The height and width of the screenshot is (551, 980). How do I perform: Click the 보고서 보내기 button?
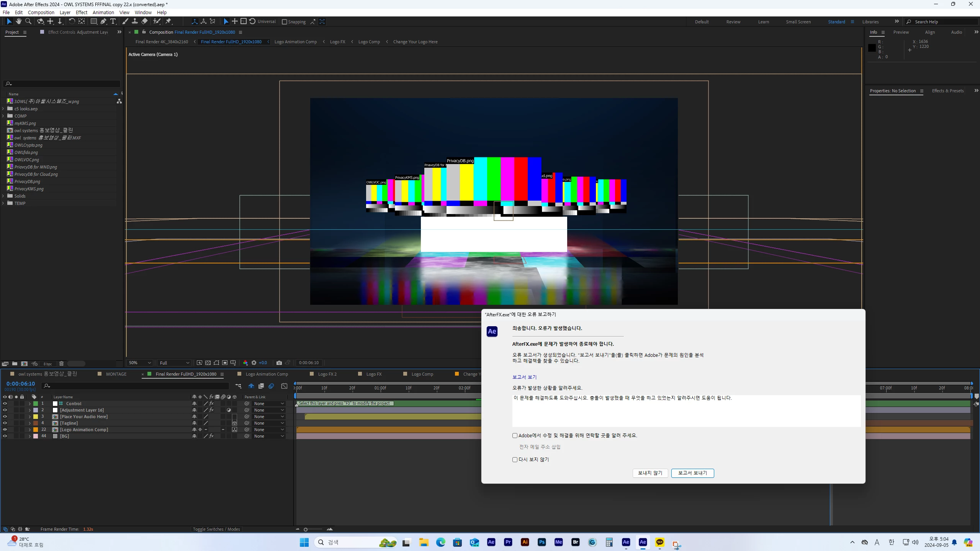tap(692, 473)
